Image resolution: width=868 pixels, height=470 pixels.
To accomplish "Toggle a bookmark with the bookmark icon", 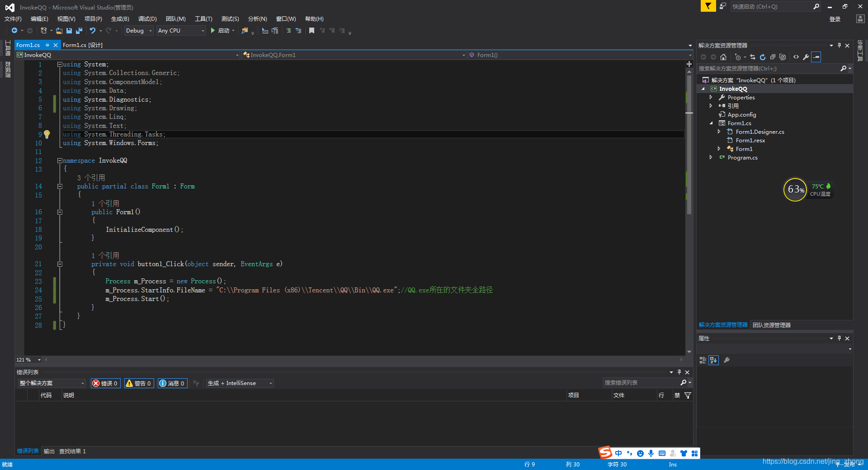I will coord(311,31).
